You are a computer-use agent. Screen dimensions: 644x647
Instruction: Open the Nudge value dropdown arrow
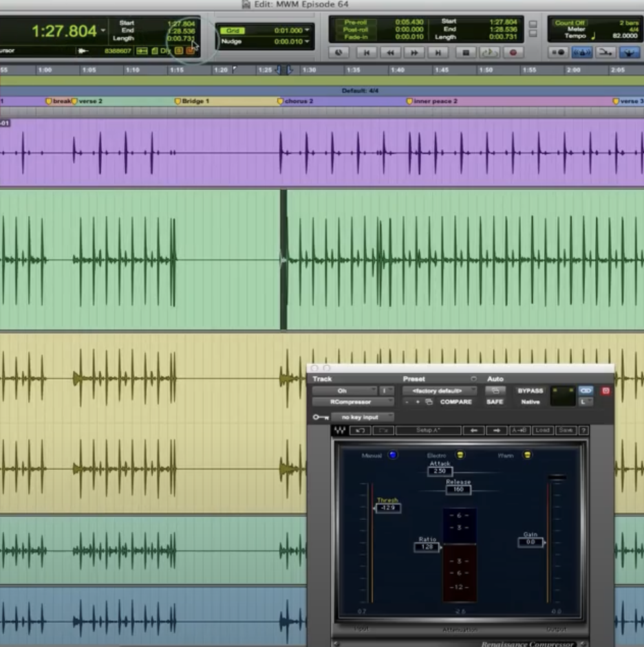tap(307, 41)
